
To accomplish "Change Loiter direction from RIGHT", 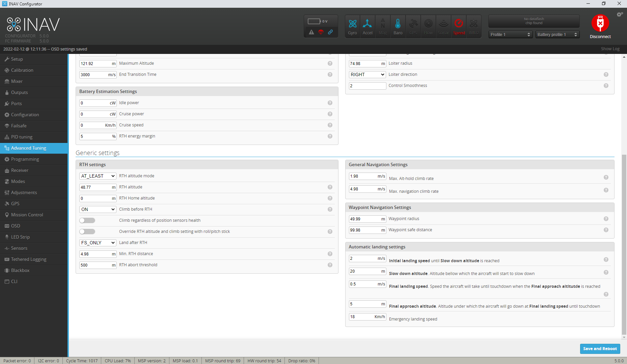I will (367, 74).
